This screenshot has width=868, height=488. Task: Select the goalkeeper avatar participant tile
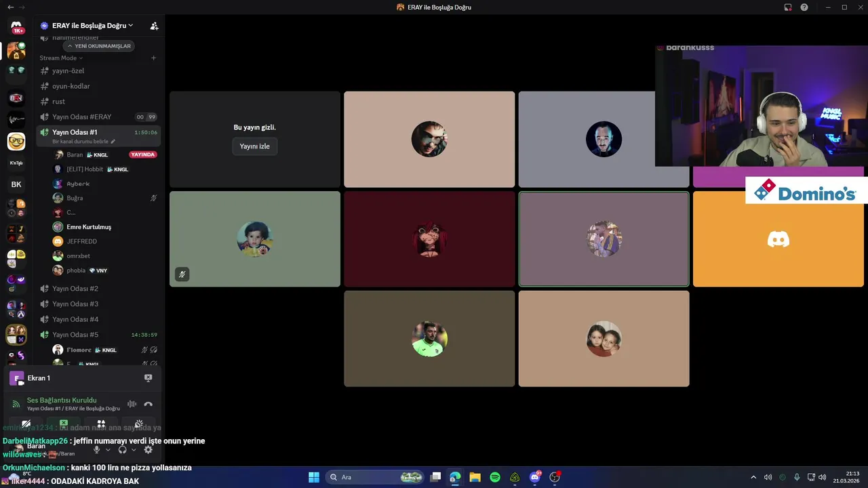click(x=429, y=339)
